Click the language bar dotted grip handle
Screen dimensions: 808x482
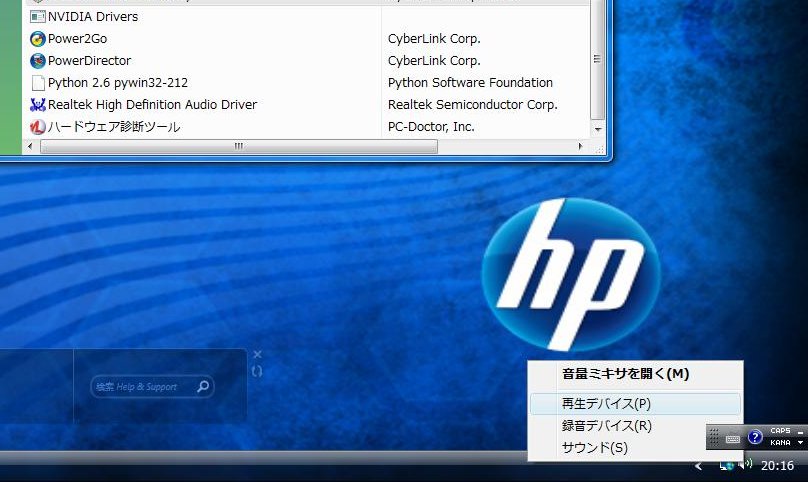(714, 437)
